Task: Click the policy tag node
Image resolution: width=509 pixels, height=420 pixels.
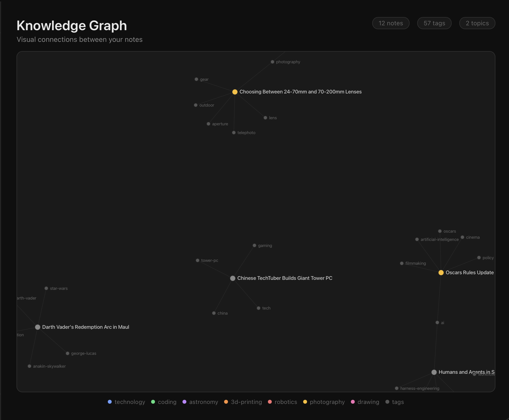Action: [x=479, y=258]
